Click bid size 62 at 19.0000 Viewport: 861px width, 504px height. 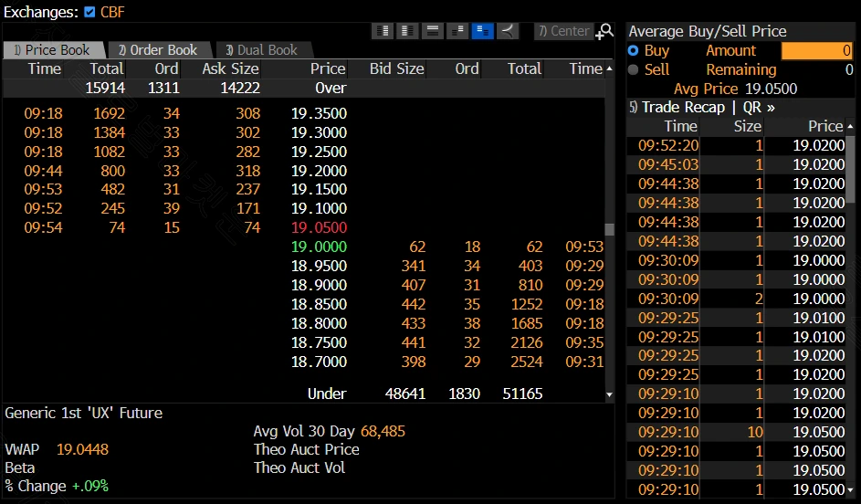(417, 247)
